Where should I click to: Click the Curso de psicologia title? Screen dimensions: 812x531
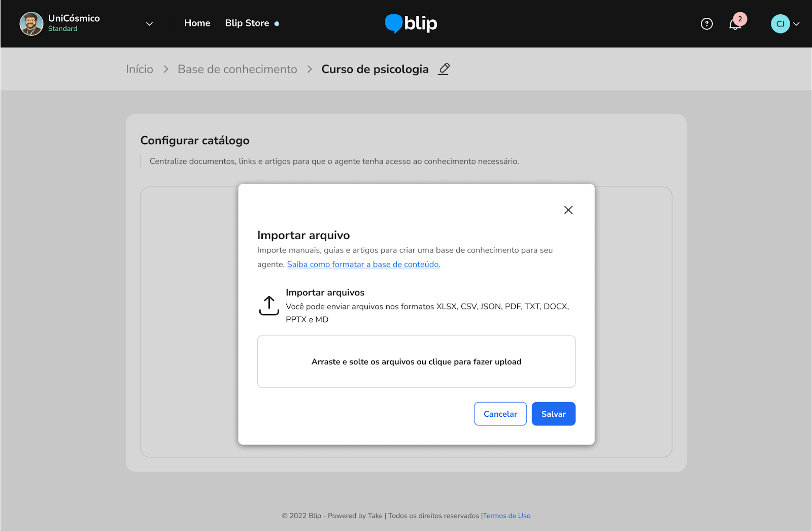tap(375, 69)
